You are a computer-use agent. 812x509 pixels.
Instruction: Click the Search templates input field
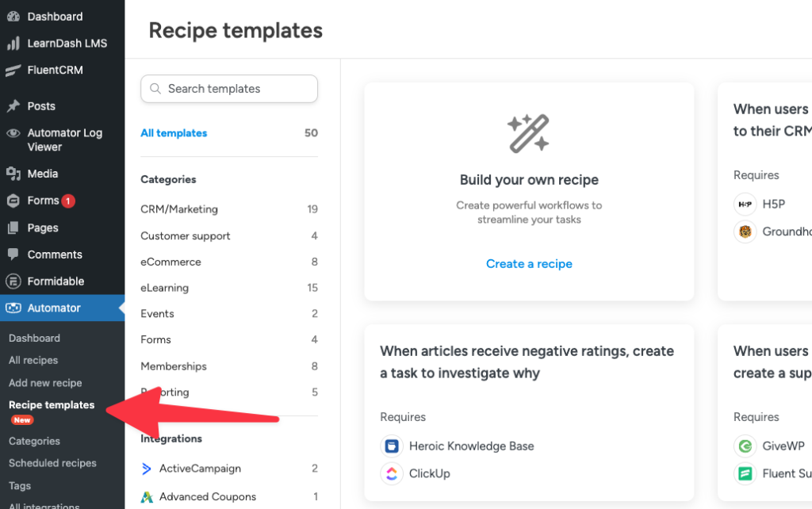228,89
